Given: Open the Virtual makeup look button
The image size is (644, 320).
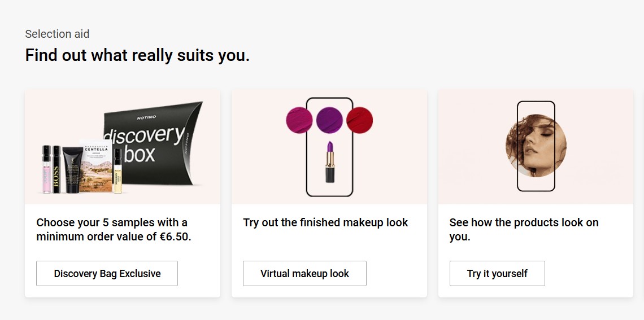Looking at the screenshot, I should coord(304,274).
